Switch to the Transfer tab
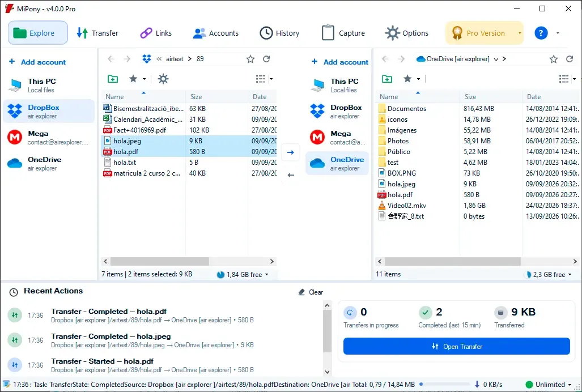This screenshot has height=392, width=582. (97, 33)
